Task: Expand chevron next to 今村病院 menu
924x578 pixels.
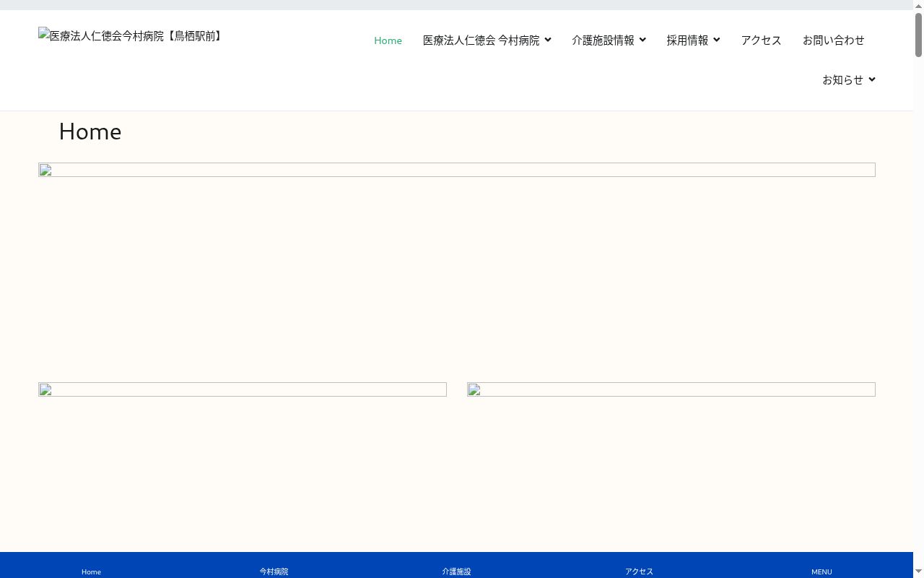Action: [548, 40]
